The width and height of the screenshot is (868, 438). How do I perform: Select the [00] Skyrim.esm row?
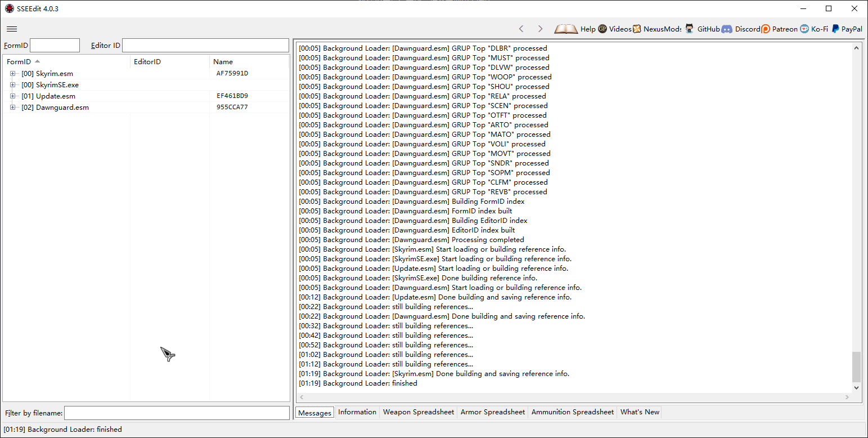146,73
